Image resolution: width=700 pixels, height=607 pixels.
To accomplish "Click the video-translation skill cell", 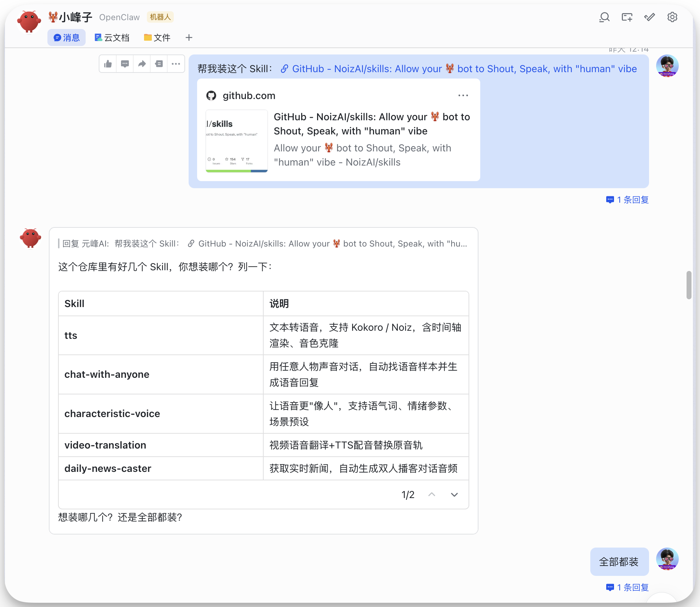I will [161, 445].
